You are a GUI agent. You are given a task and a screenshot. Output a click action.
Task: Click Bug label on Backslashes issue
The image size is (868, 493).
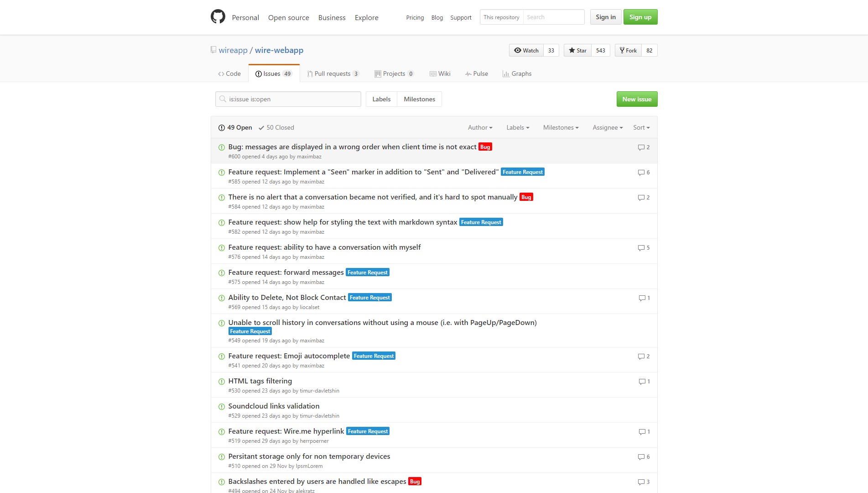tap(415, 482)
